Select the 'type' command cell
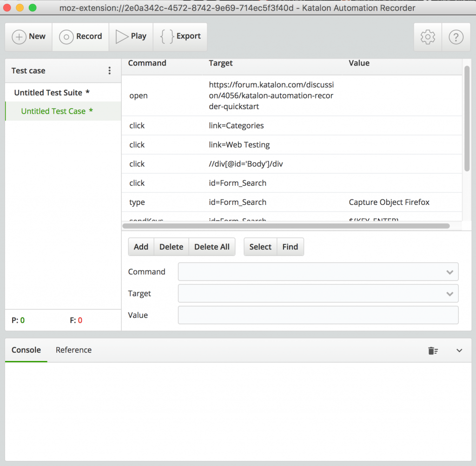This screenshot has height=466, width=476. [x=137, y=203]
